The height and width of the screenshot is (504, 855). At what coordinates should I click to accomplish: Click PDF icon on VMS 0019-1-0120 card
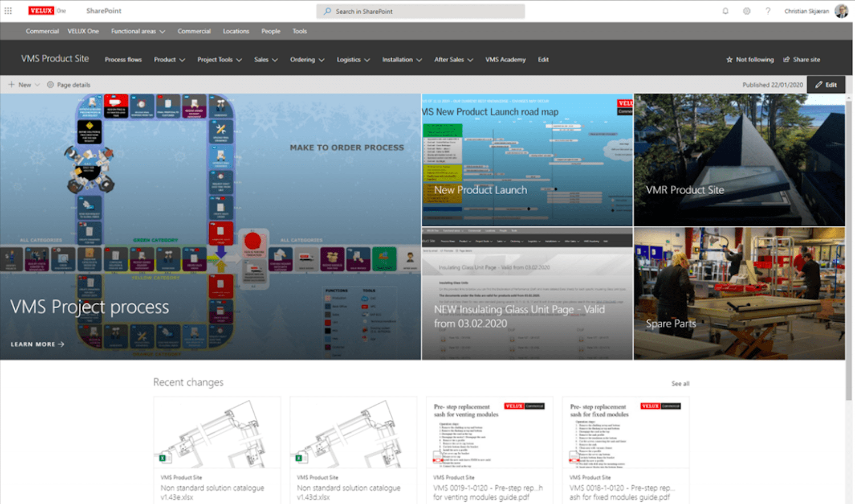(438, 457)
